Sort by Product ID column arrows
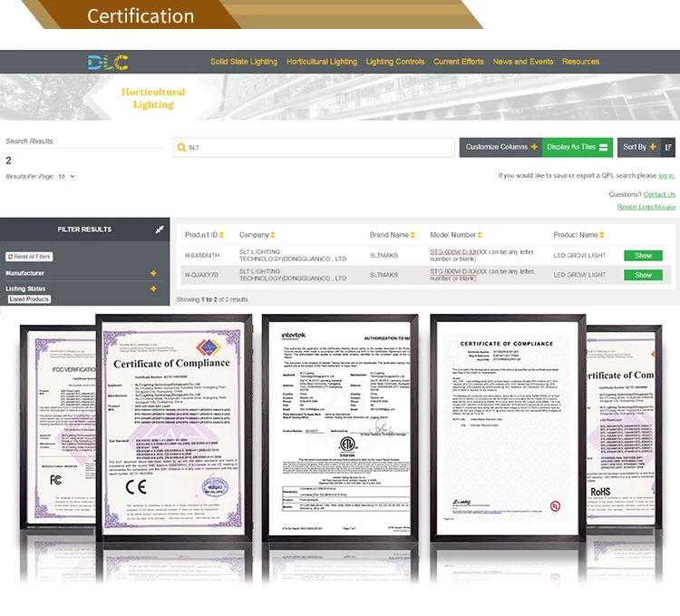The height and width of the screenshot is (616, 680). [x=222, y=235]
